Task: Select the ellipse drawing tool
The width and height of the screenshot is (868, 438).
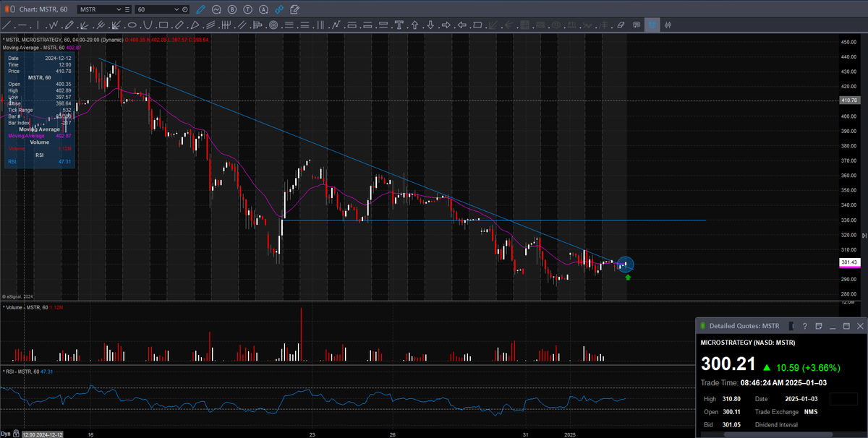Action: (132, 25)
